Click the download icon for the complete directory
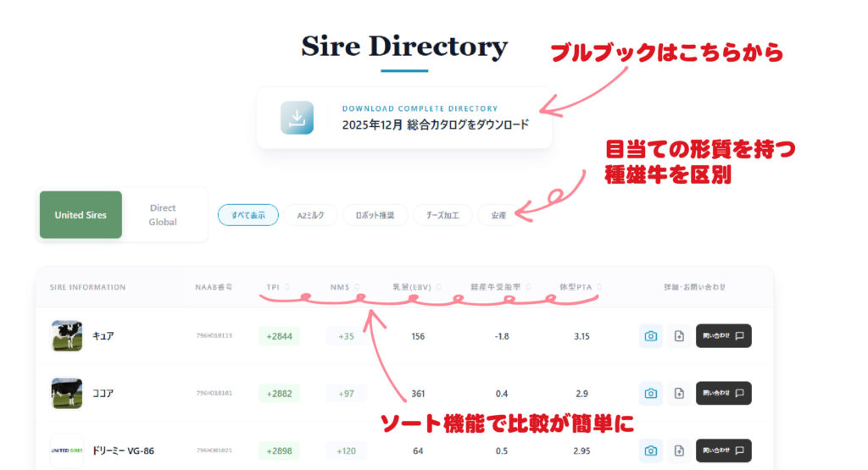Screen dimensions: 868x470 [298, 118]
